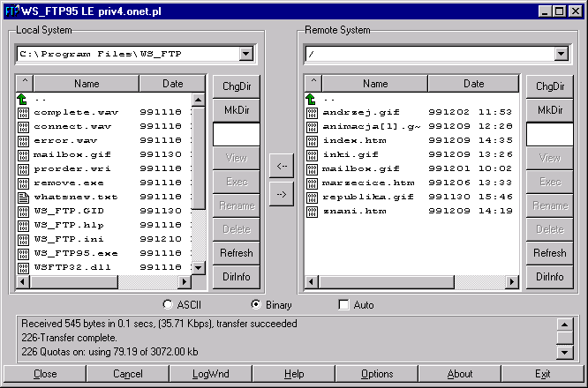Click the local parent directory up-arrow icon
588x388 pixels.
[x=24, y=98]
